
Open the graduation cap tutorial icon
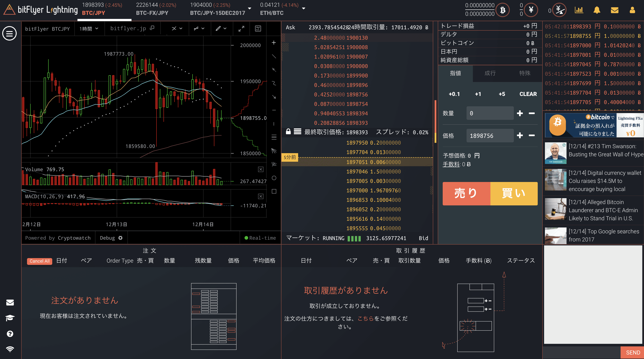click(10, 318)
